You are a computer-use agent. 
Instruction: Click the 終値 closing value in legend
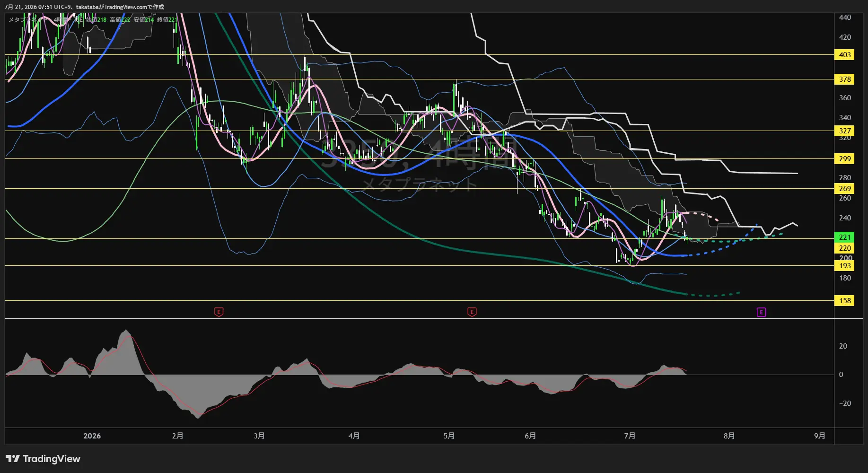click(167, 20)
